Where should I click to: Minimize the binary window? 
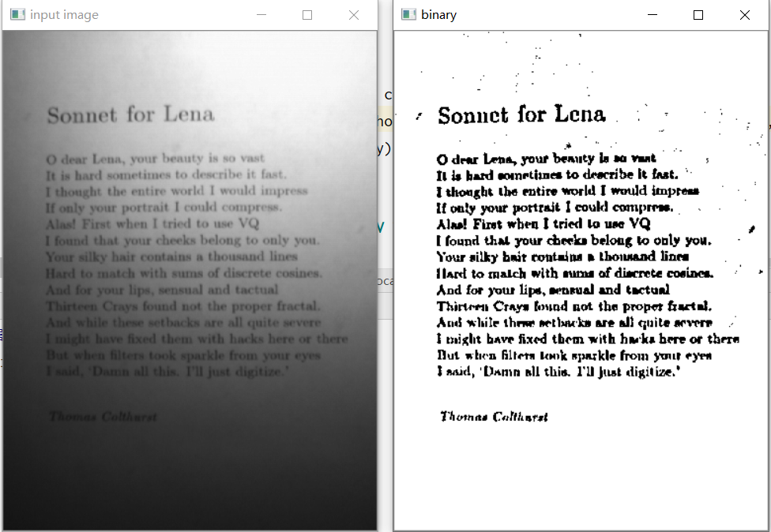click(x=653, y=15)
